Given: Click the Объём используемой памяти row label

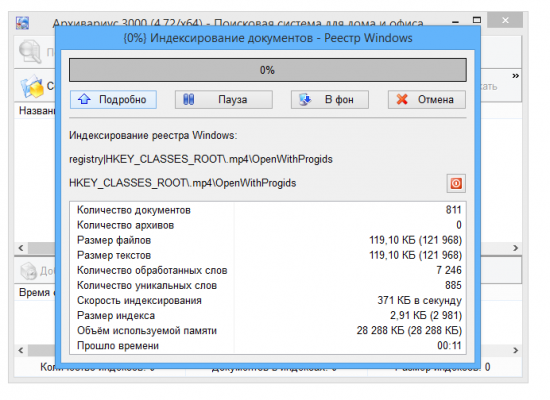Looking at the screenshot, I should 147,331.
